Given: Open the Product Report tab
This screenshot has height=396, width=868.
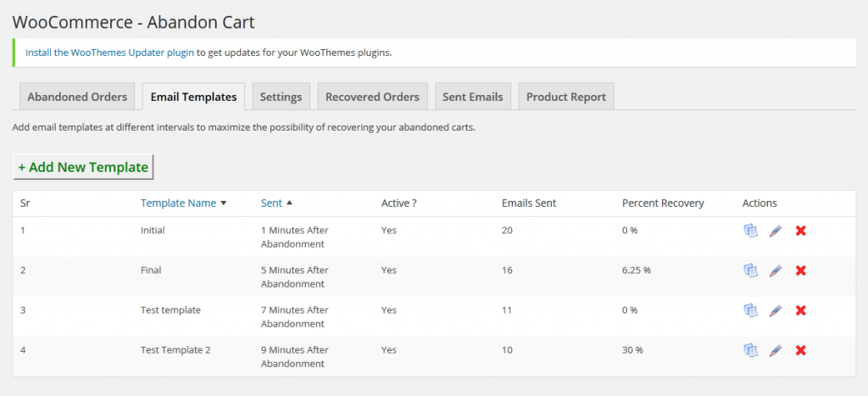Looking at the screenshot, I should (566, 97).
